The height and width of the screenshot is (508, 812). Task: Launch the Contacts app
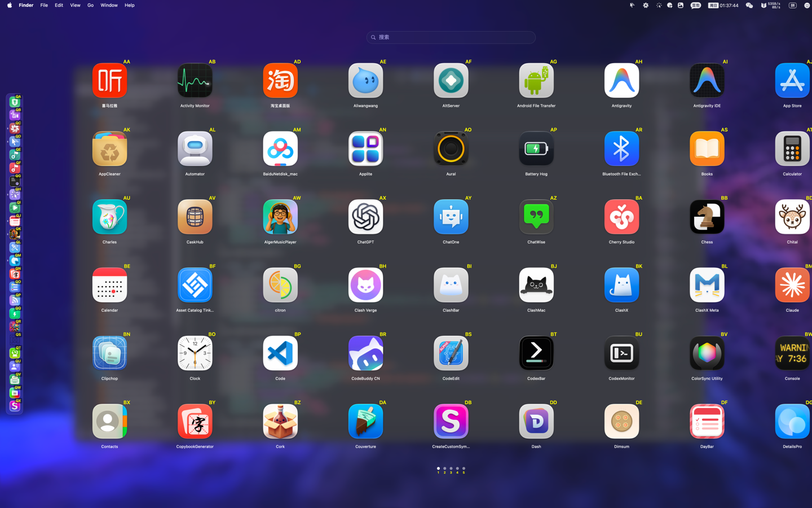pyautogui.click(x=109, y=422)
